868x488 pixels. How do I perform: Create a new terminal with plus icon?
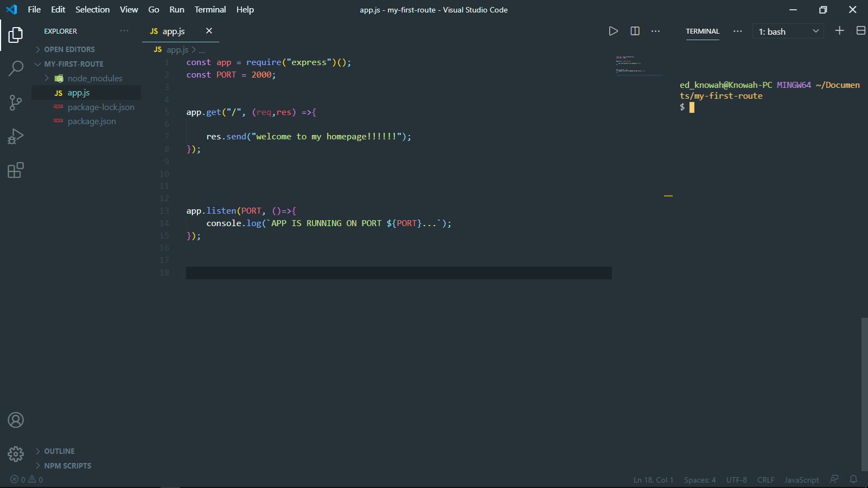pyautogui.click(x=840, y=30)
